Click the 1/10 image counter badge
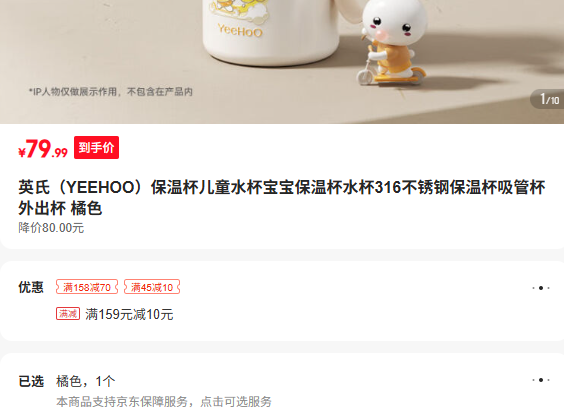The width and height of the screenshot is (564, 414). [x=548, y=99]
